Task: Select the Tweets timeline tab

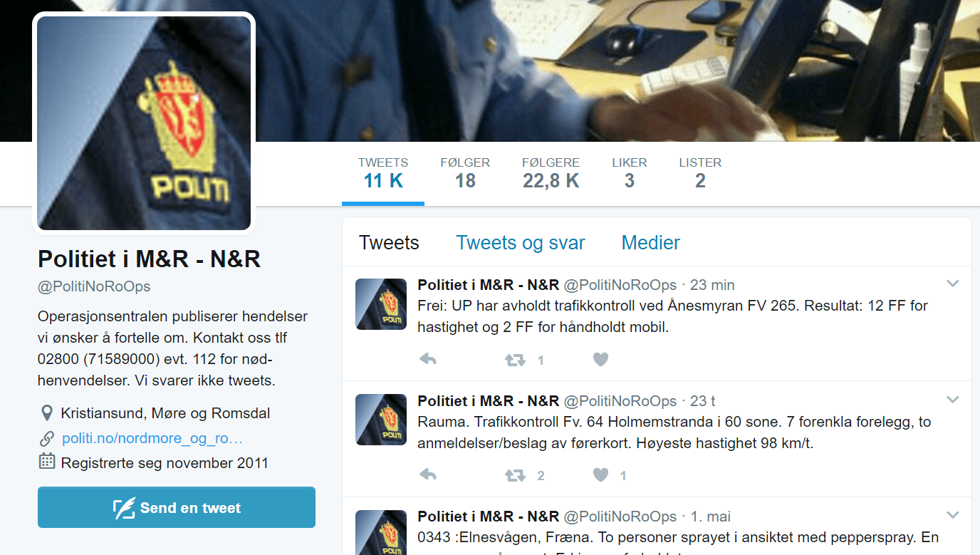Action: [x=389, y=243]
